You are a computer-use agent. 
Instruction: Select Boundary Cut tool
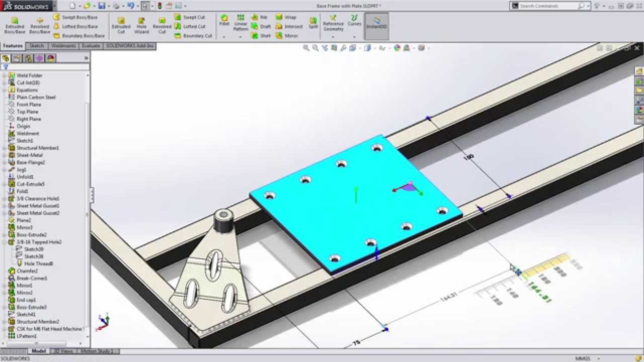coord(193,36)
